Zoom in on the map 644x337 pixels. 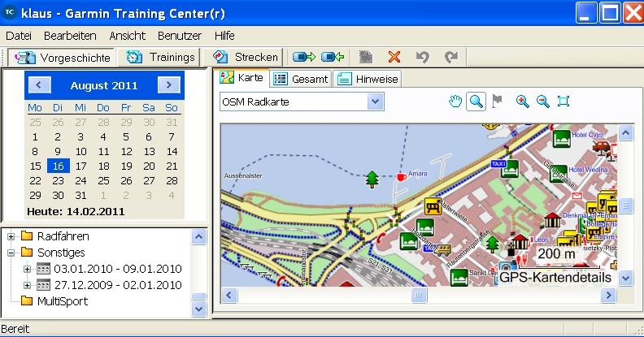(x=522, y=102)
